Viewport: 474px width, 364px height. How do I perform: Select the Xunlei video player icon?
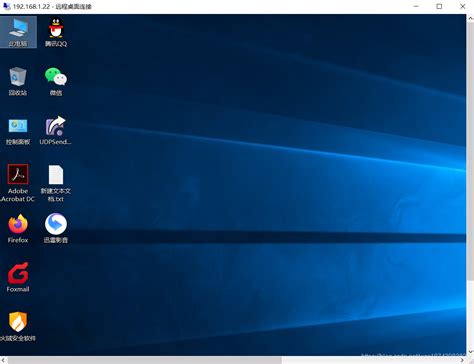tap(56, 229)
